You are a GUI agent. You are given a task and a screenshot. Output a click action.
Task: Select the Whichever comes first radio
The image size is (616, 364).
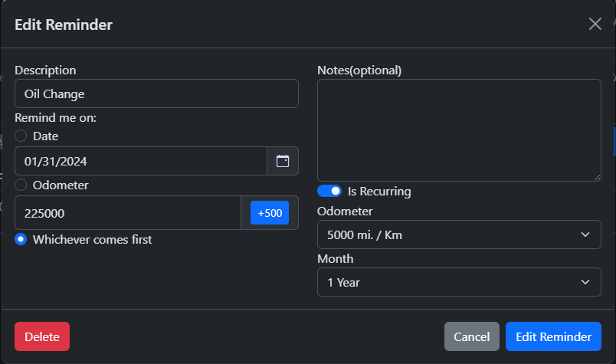coord(21,239)
